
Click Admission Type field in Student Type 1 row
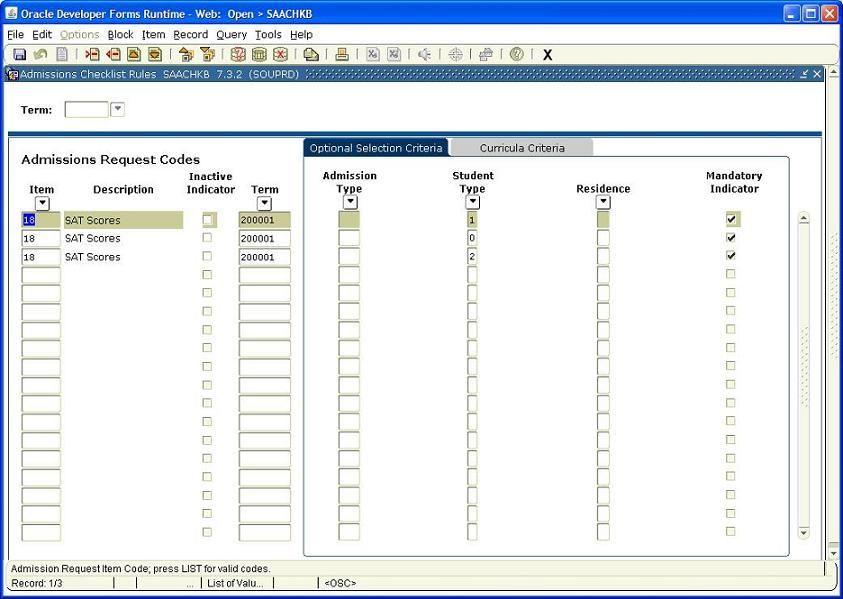[x=349, y=219]
